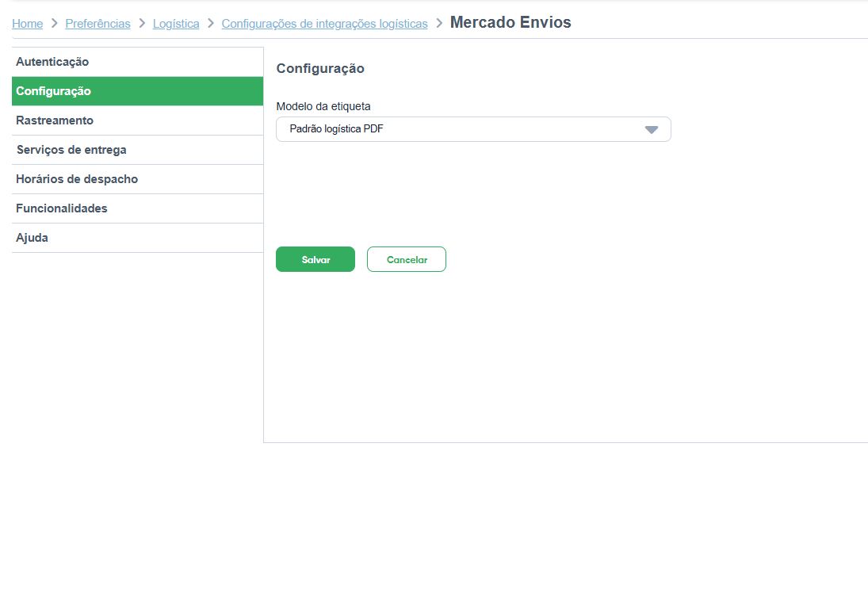Open Configurações de integrações logísticas breadcrumb link
868x600 pixels.
(325, 24)
